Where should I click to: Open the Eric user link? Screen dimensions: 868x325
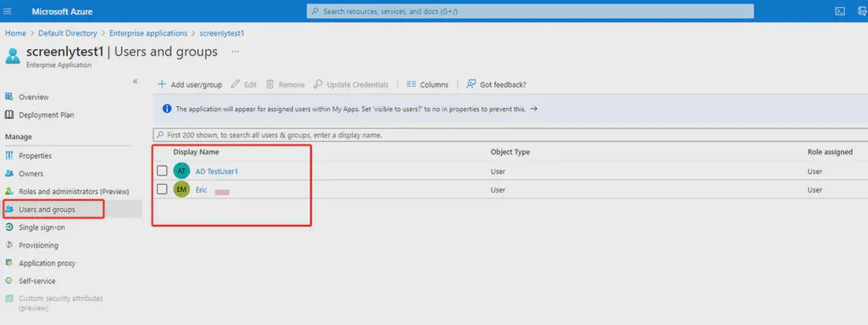[202, 190]
